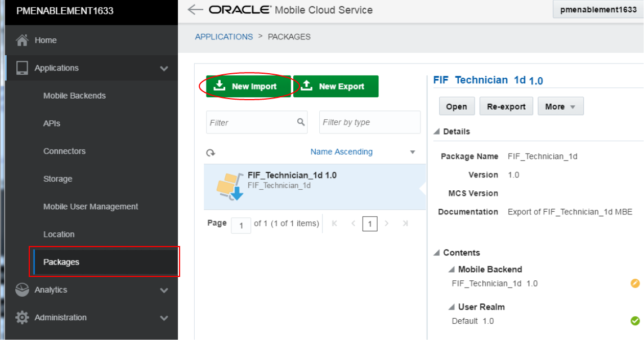Go to last page of packages

405,223
